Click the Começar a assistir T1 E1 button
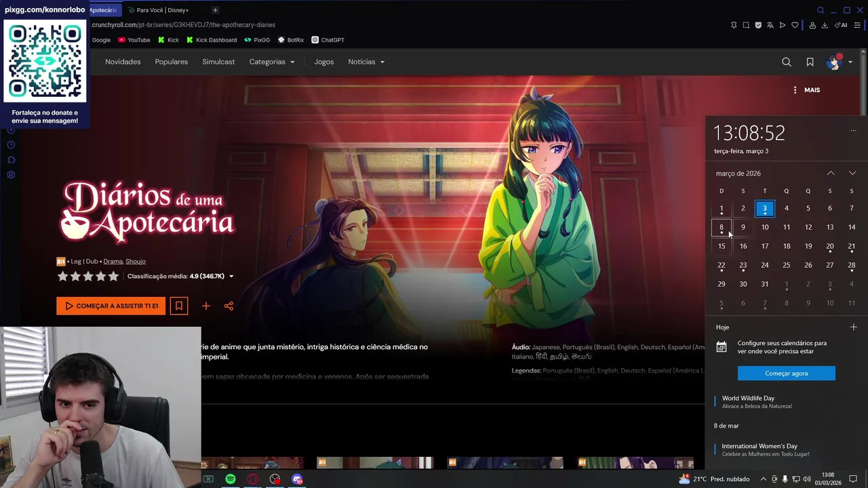 (111, 306)
